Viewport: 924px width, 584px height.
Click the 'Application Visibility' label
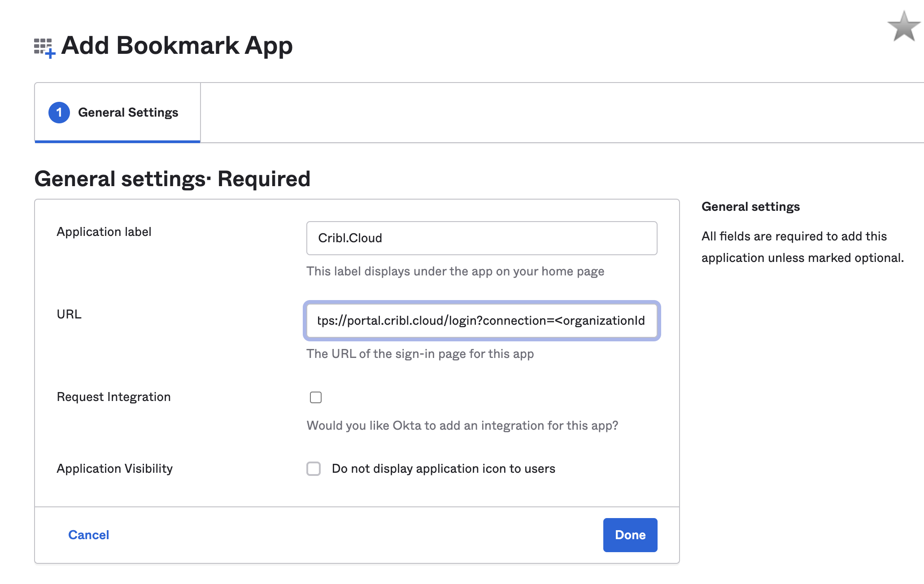[x=114, y=469]
